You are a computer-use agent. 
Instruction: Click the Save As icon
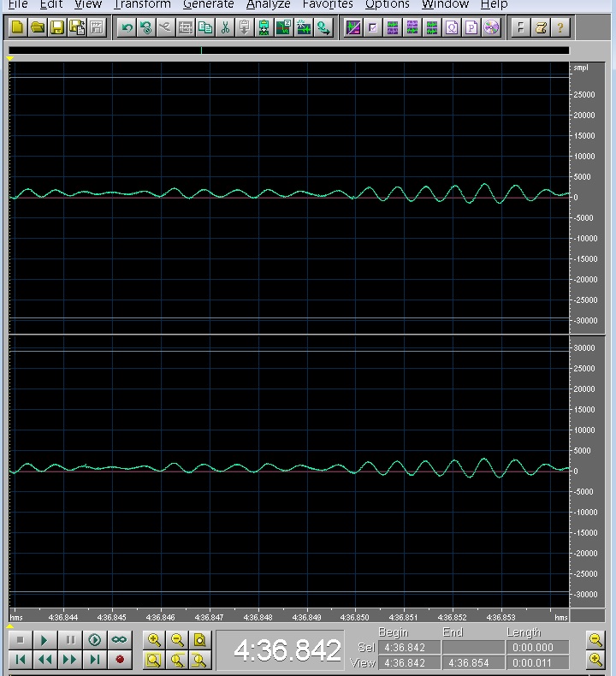click(x=77, y=27)
